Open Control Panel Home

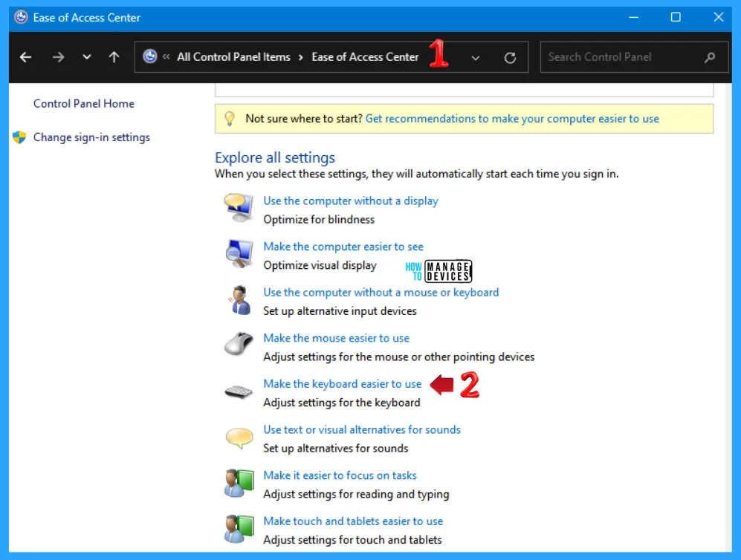[84, 103]
